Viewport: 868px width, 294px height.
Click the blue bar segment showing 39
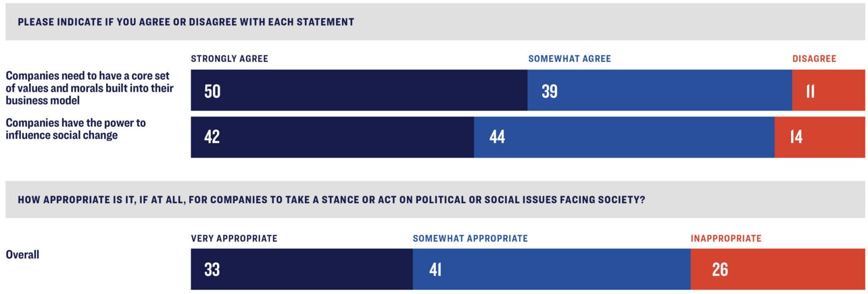[659, 90]
